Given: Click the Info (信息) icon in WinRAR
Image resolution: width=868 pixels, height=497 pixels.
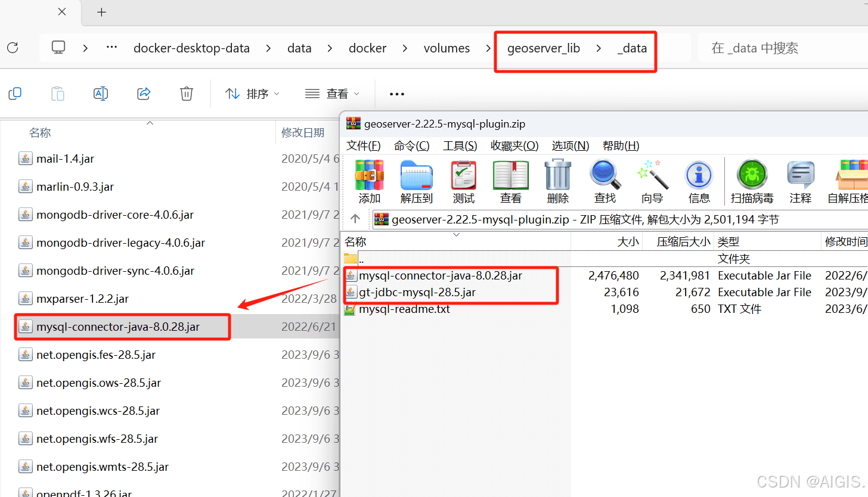Looking at the screenshot, I should pyautogui.click(x=699, y=175).
